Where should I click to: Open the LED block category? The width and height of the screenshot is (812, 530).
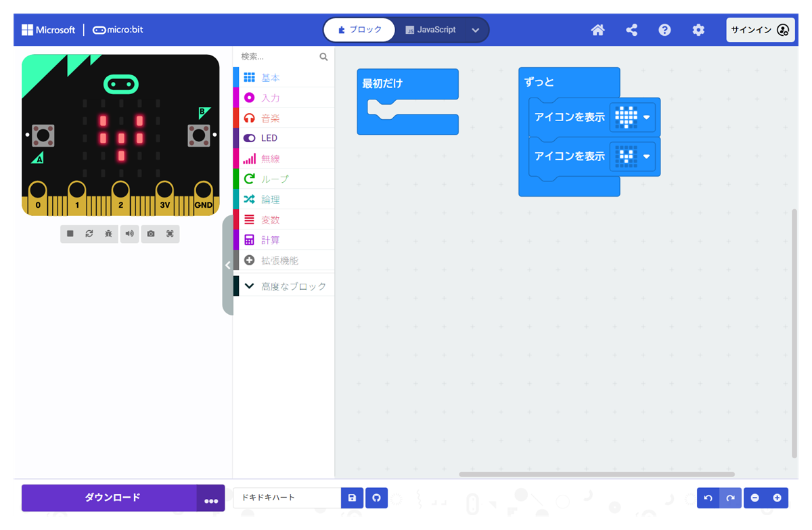(x=284, y=138)
